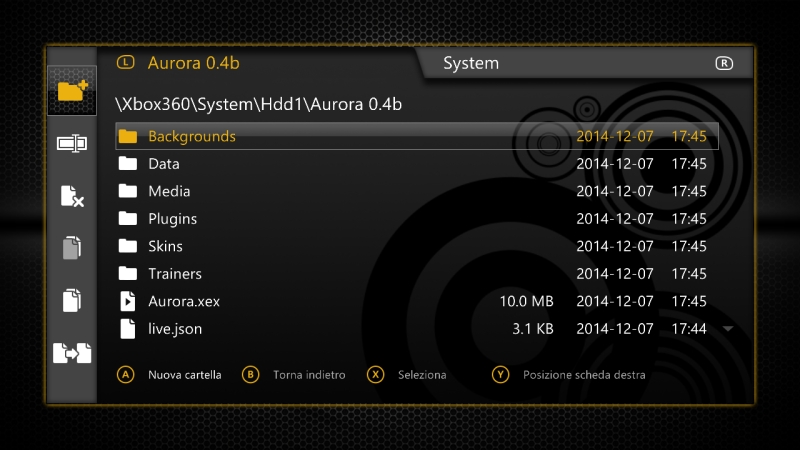Click the Move files icon in the sidebar
This screenshot has height=450, width=800.
72,353
